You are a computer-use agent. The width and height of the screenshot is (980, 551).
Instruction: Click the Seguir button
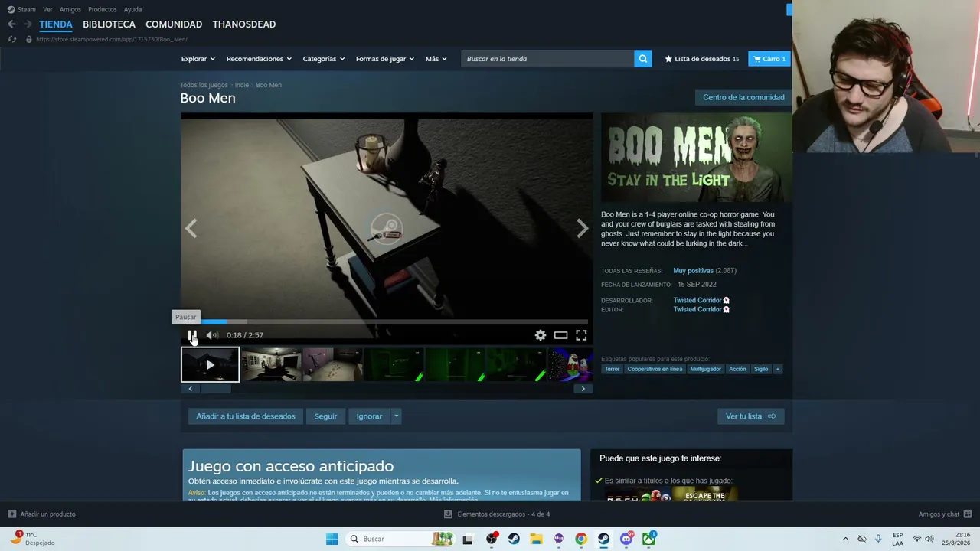[325, 416]
